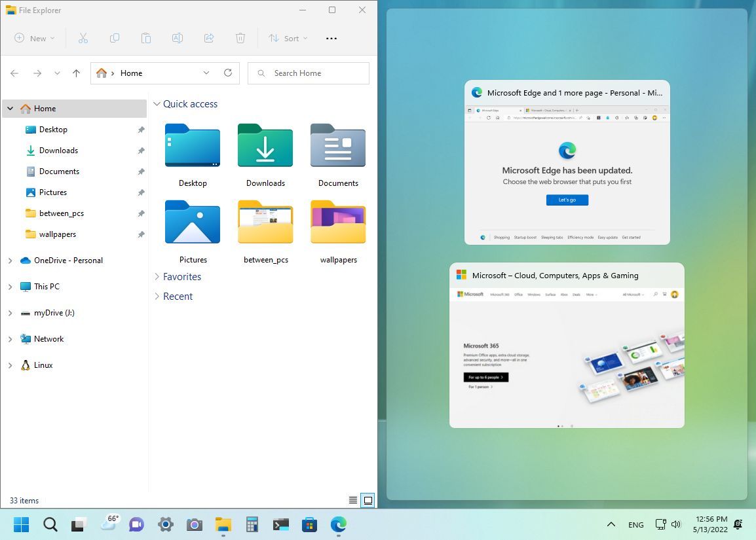
Task: Click the Rename icon in the toolbar
Action: pyautogui.click(x=178, y=38)
